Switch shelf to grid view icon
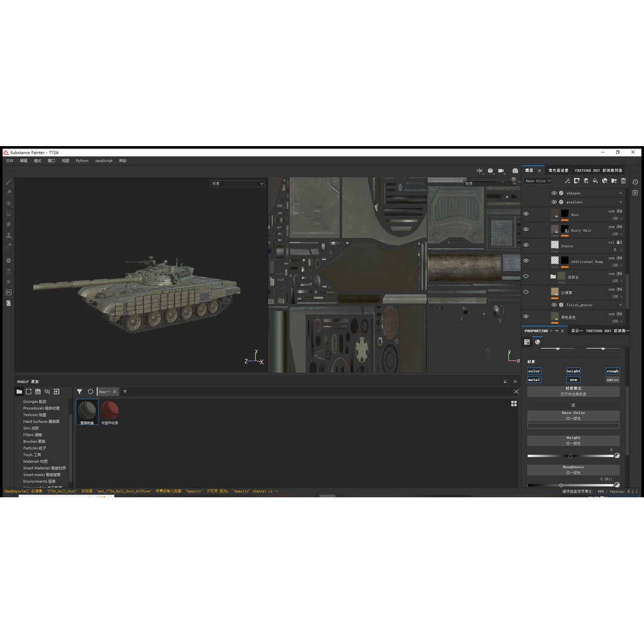Viewport: 644px width, 644px height. (x=514, y=404)
